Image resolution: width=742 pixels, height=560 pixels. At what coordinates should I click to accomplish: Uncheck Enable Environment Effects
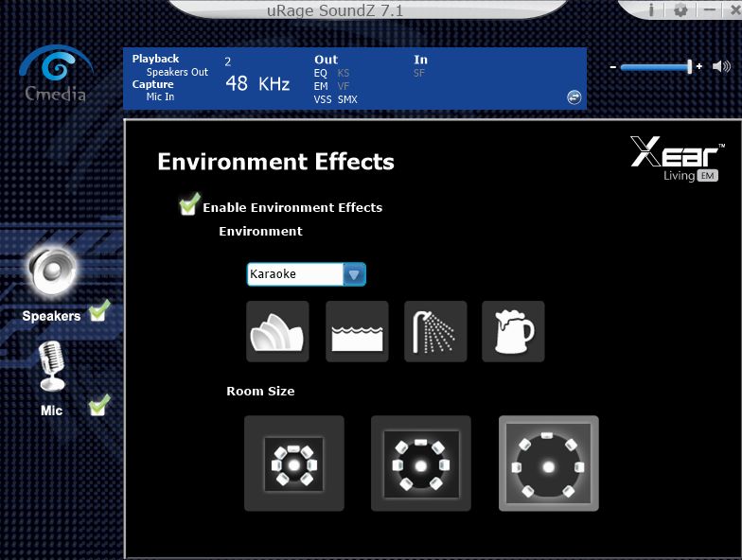coord(189,204)
